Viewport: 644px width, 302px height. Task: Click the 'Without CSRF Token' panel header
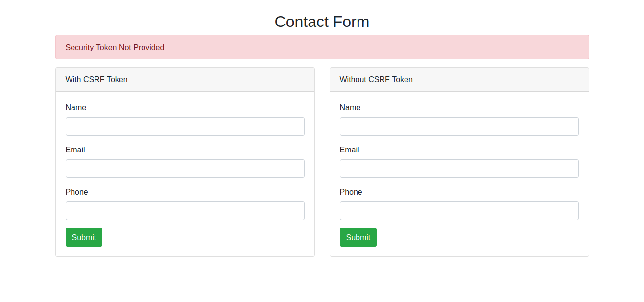tap(376, 79)
